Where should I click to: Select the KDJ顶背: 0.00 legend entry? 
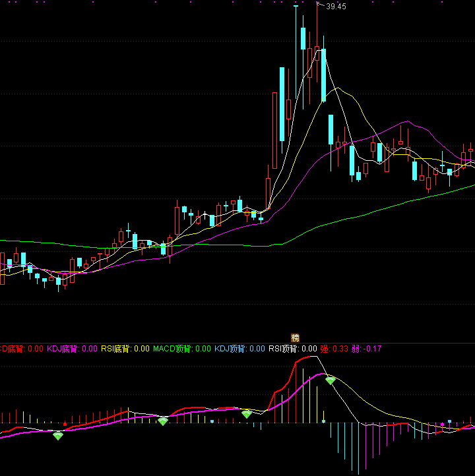(239, 349)
